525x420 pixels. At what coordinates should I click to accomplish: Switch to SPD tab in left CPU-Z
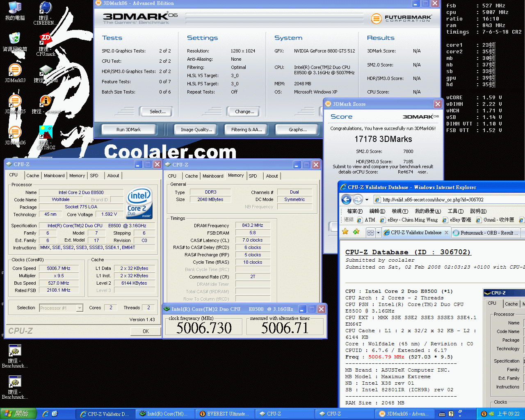click(94, 176)
